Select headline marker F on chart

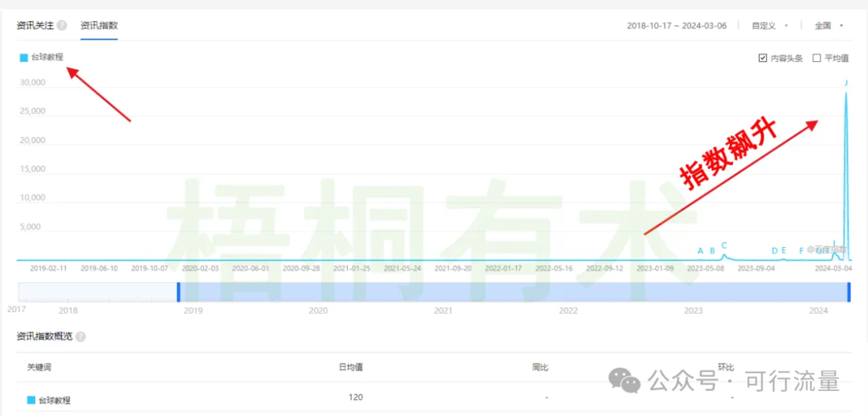click(x=801, y=251)
